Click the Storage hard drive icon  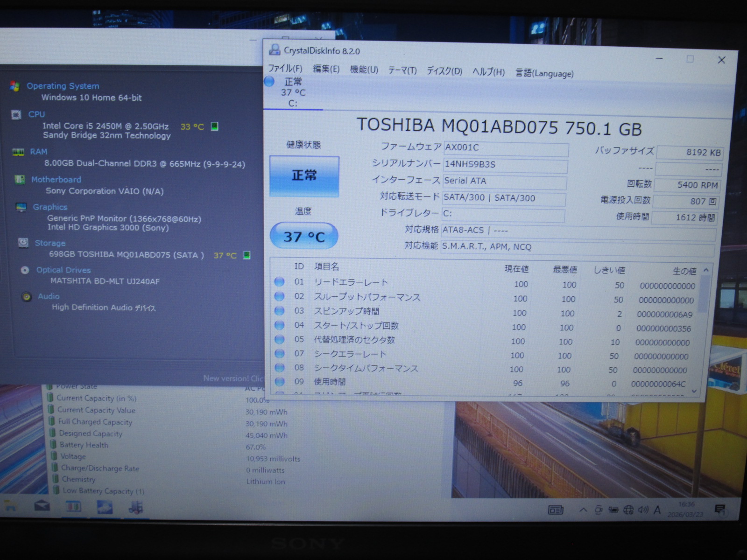[x=23, y=243]
